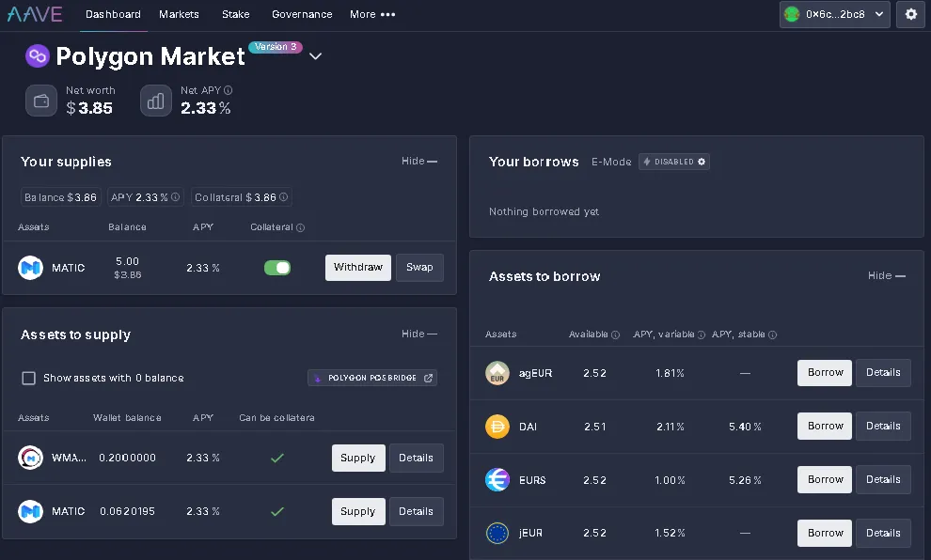
Task: Click the AAVE logo
Action: point(35,14)
